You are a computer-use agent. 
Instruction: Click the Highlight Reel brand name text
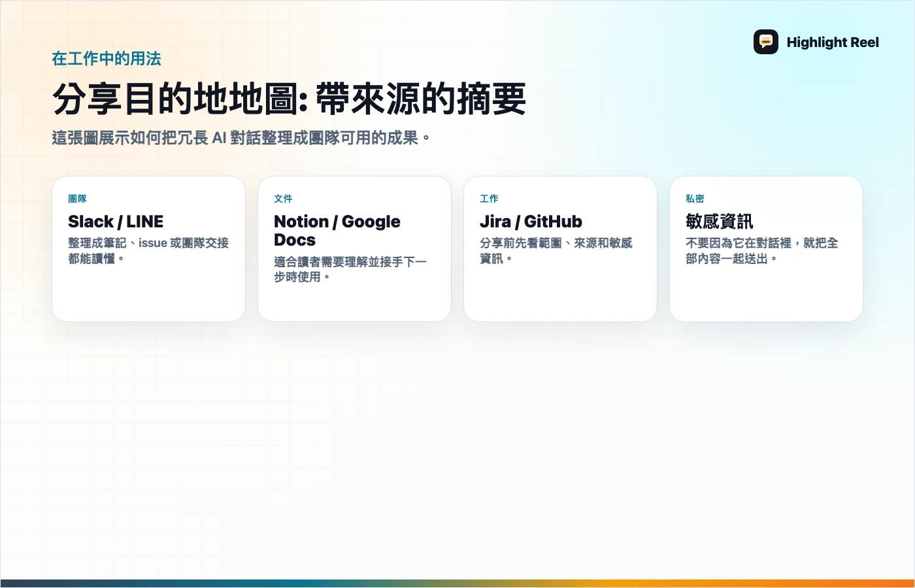[x=833, y=42]
